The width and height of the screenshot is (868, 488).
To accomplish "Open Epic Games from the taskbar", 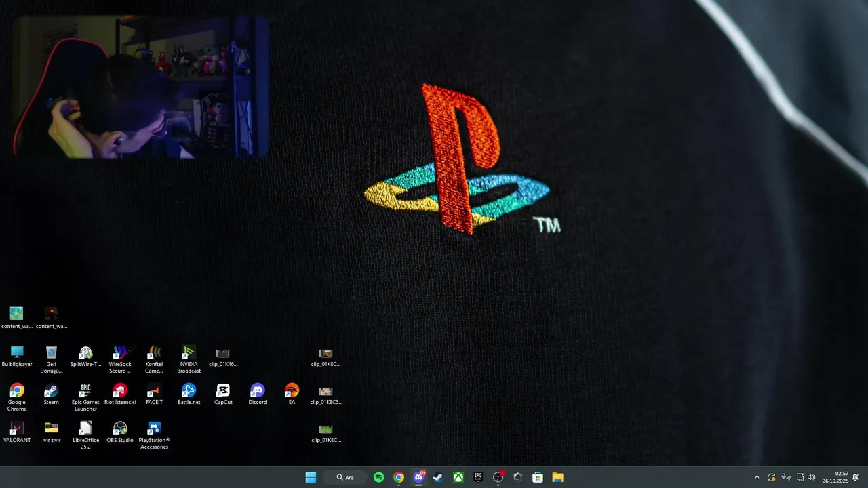I will 478,477.
